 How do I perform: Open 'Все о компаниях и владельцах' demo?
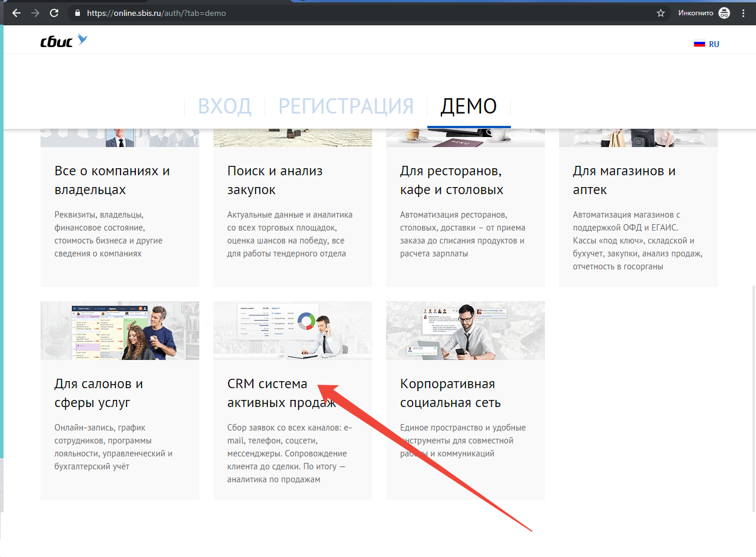(112, 181)
